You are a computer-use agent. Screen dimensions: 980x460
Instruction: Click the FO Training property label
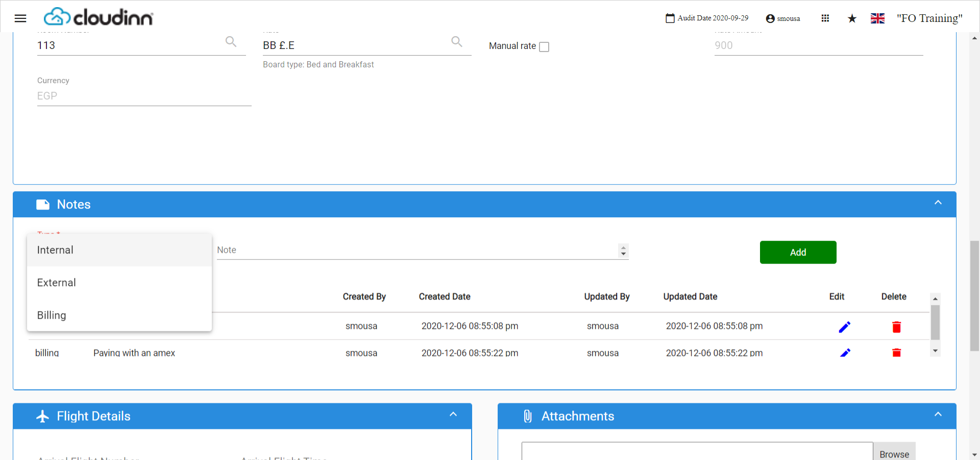[x=929, y=18]
